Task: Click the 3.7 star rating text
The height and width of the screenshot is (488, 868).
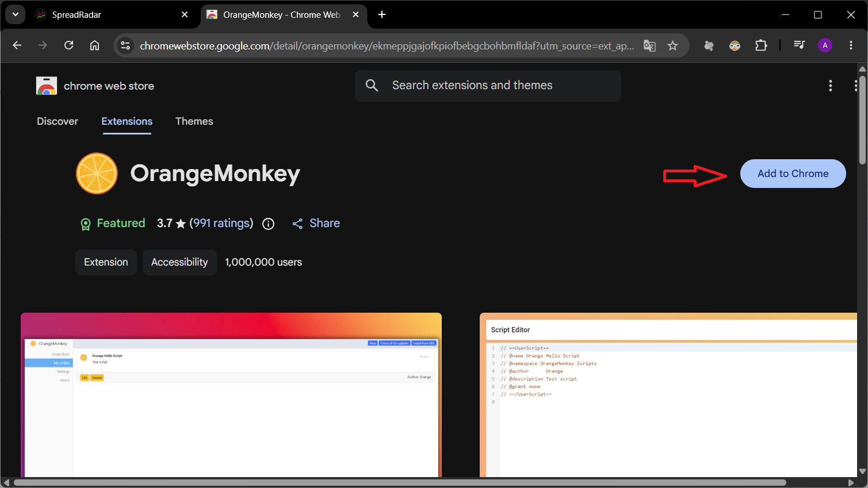Action: coord(171,223)
